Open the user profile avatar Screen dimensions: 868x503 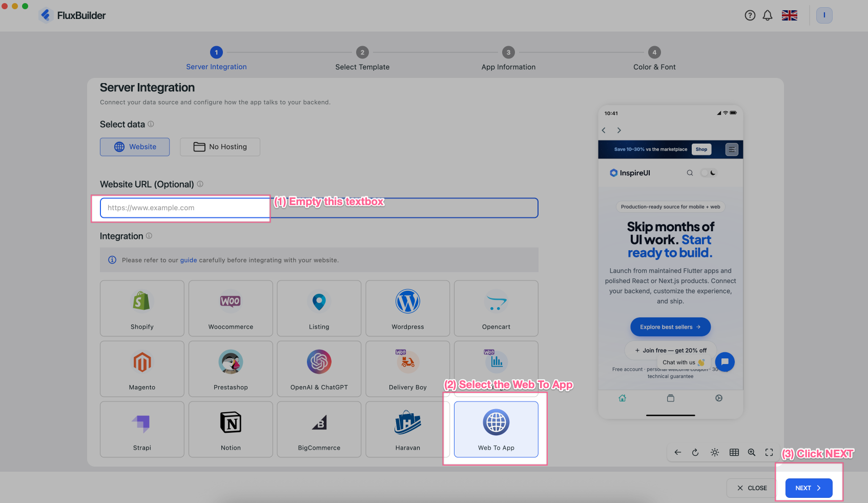click(x=824, y=15)
